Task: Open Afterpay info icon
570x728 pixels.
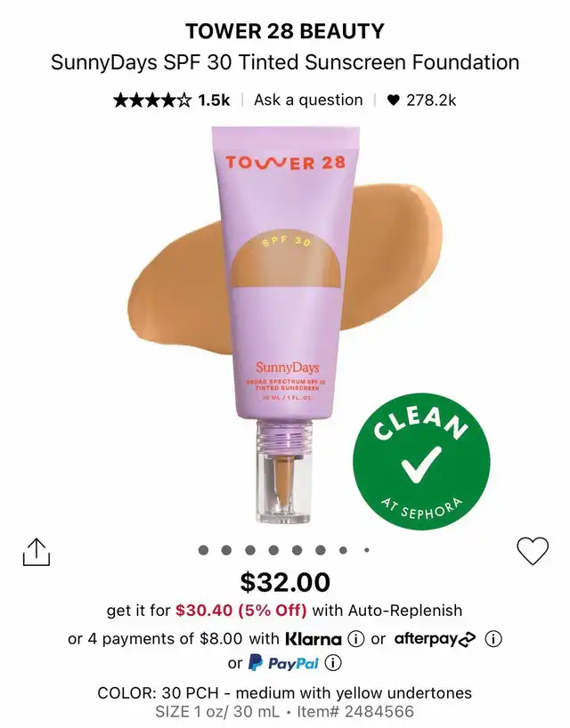Action: 493,639
